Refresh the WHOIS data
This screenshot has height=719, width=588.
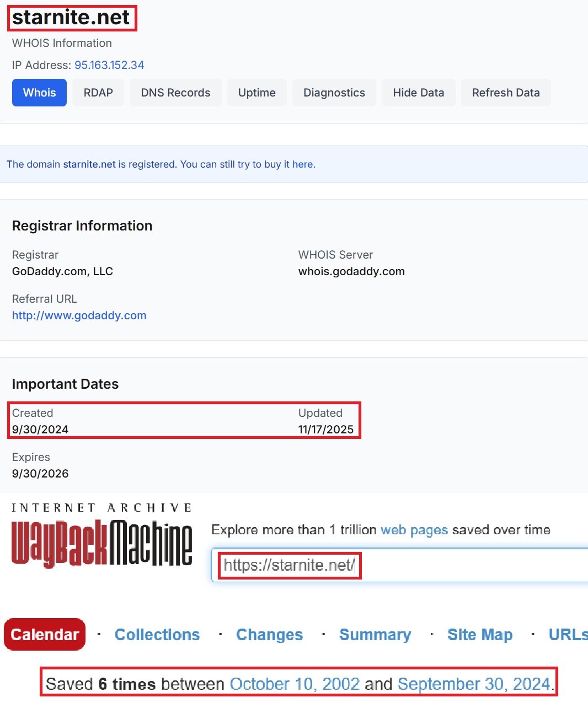[506, 93]
